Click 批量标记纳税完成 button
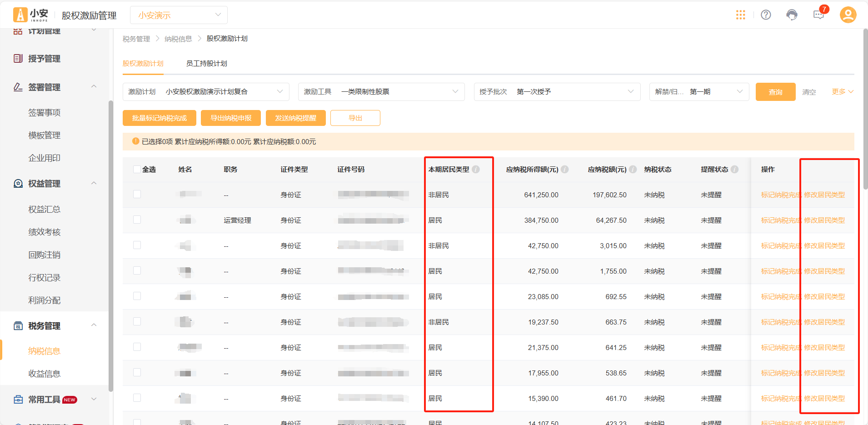The height and width of the screenshot is (425, 868). 160,118
